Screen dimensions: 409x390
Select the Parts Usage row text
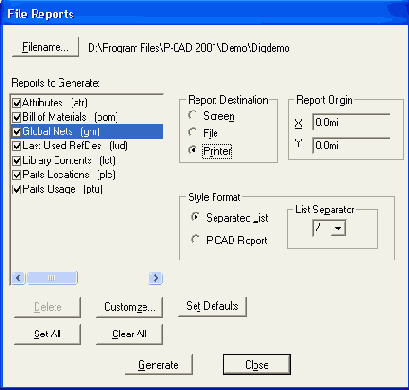(62, 189)
